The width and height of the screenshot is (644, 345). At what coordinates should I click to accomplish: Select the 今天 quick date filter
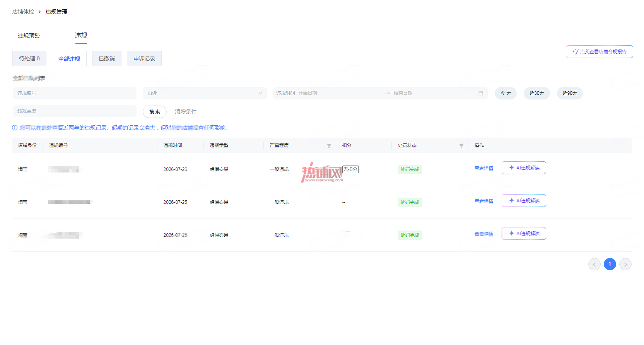click(506, 93)
